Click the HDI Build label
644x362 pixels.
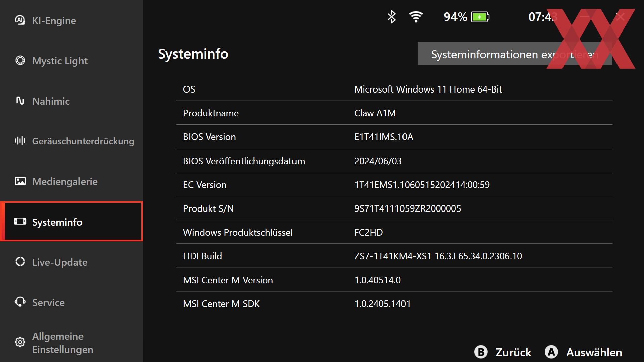pos(202,256)
